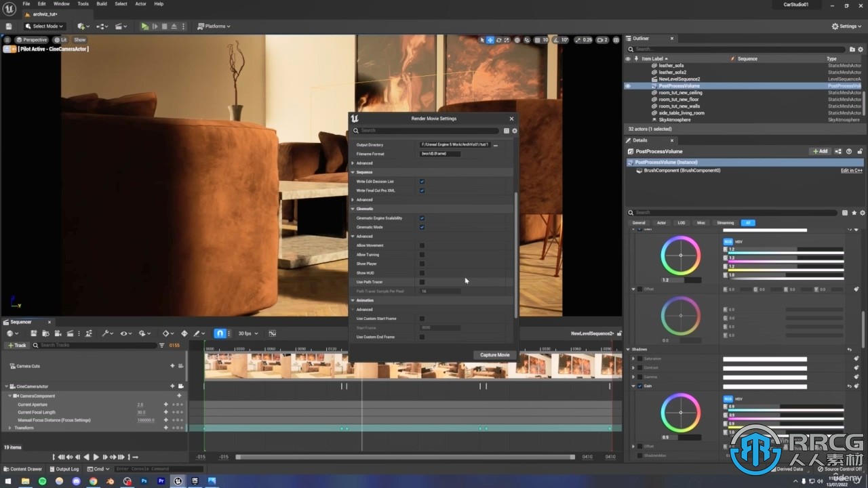Click Blueprint/hierarchy icon next to Add in Details

click(x=838, y=151)
